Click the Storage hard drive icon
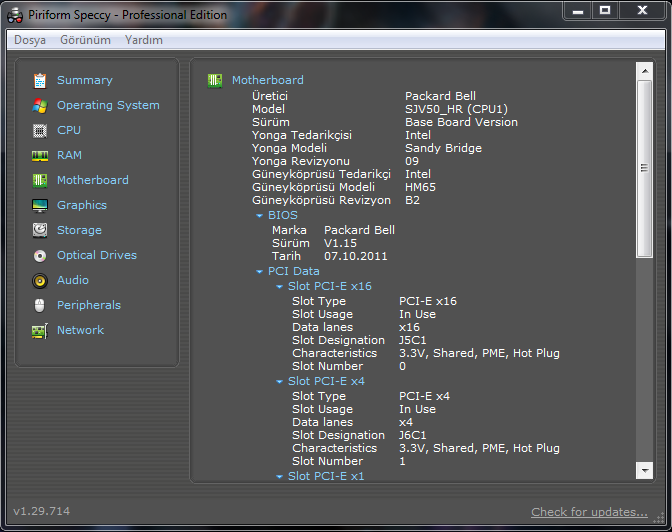This screenshot has width=672, height=532. click(40, 230)
